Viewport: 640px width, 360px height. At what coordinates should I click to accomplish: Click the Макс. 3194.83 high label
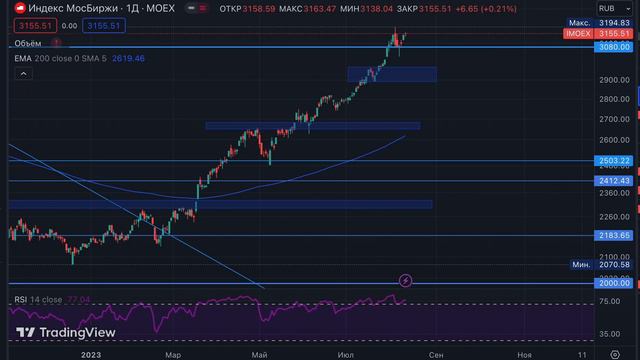click(600, 23)
